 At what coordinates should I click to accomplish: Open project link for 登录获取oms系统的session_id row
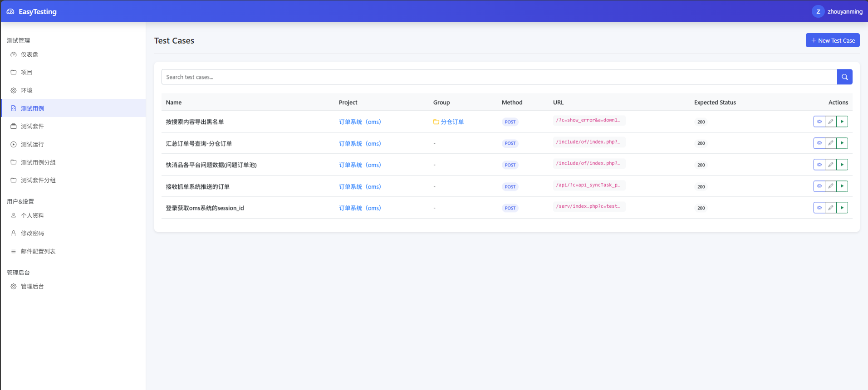(x=360, y=208)
